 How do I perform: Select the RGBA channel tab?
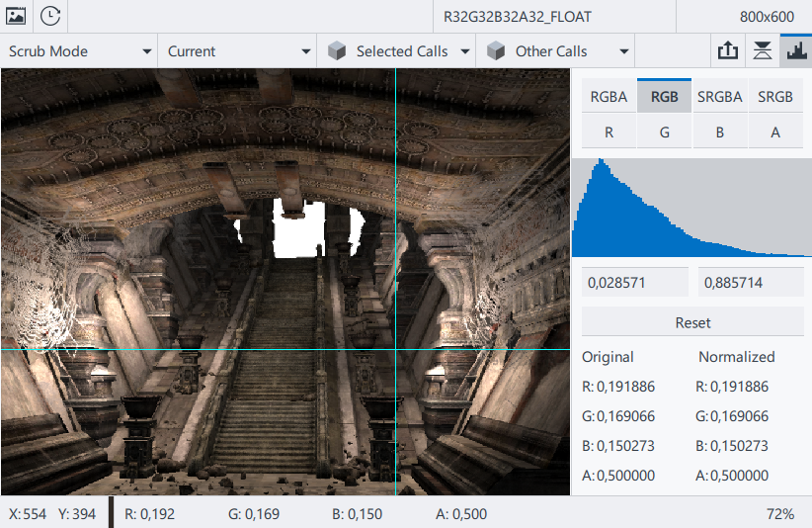[x=609, y=96]
